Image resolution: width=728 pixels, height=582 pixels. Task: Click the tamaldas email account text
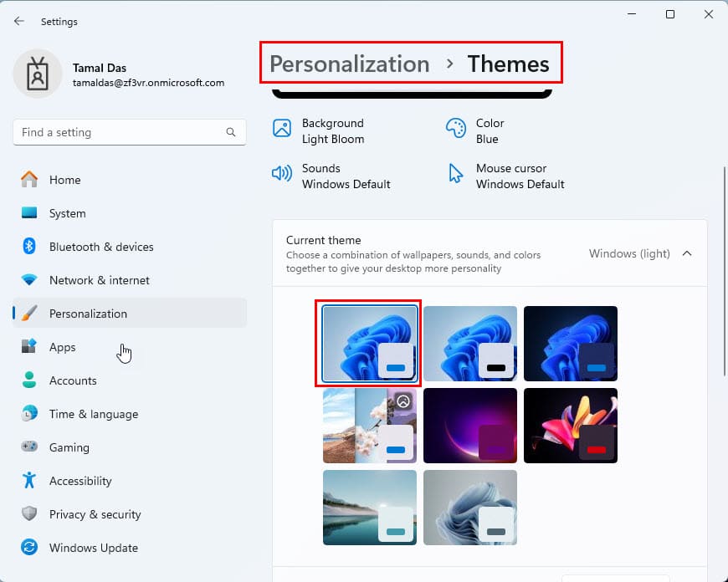tap(149, 83)
